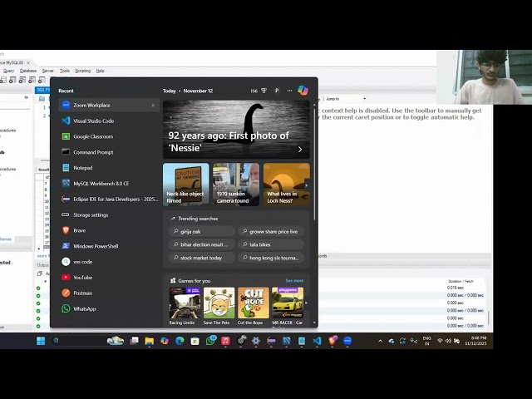The width and height of the screenshot is (532, 399).
Task: Open Notepad from Recent list
Action: coord(109,168)
